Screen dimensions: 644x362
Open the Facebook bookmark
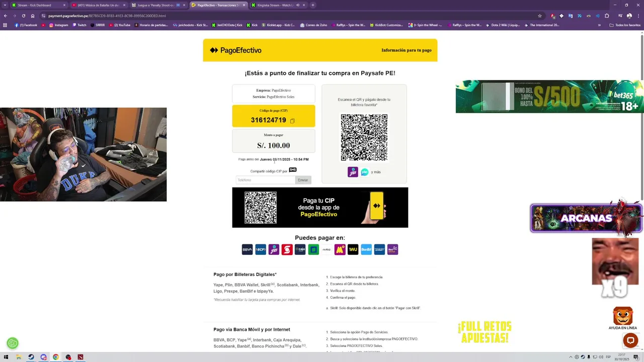click(26, 25)
